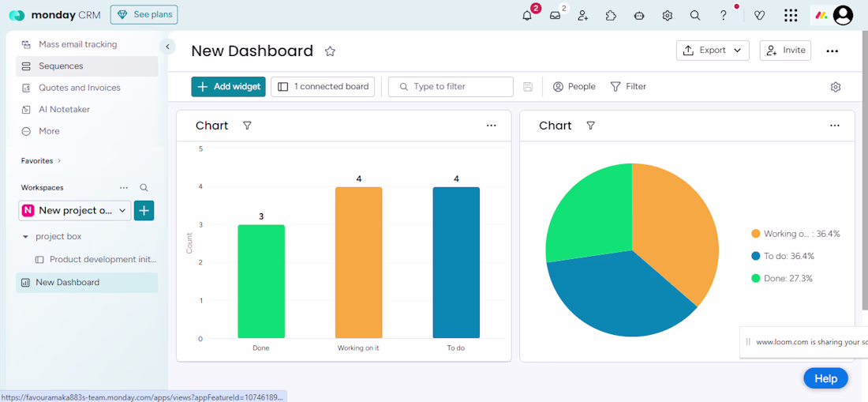Open the Export dropdown

pyautogui.click(x=713, y=51)
